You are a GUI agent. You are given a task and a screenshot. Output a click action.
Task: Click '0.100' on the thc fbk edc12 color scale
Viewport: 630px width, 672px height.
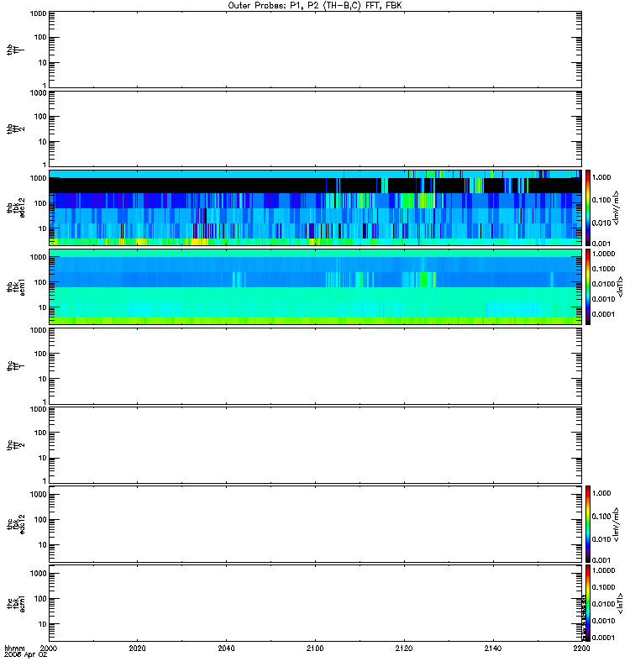tap(601, 517)
